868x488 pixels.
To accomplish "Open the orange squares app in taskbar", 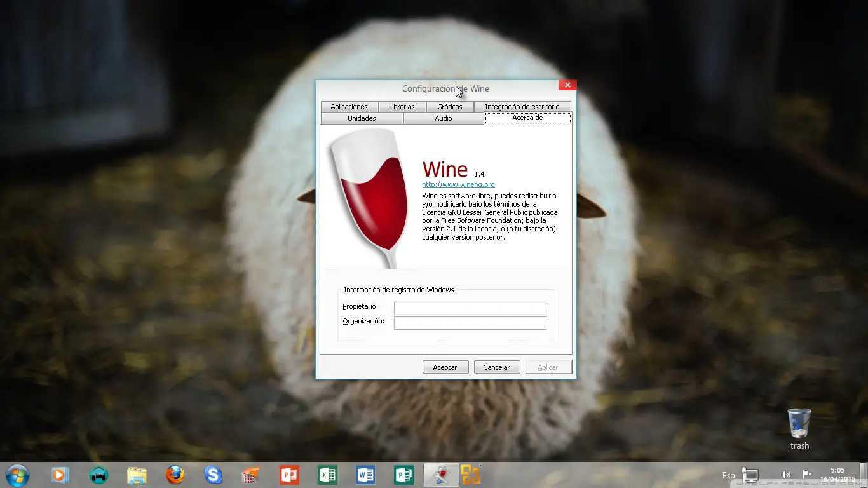I will (471, 475).
